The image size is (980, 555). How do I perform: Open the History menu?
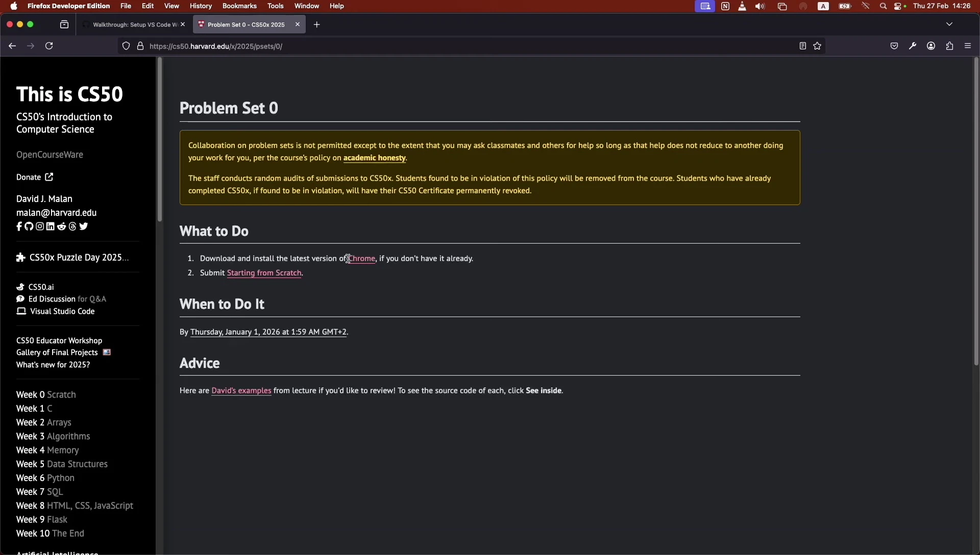[x=201, y=6]
